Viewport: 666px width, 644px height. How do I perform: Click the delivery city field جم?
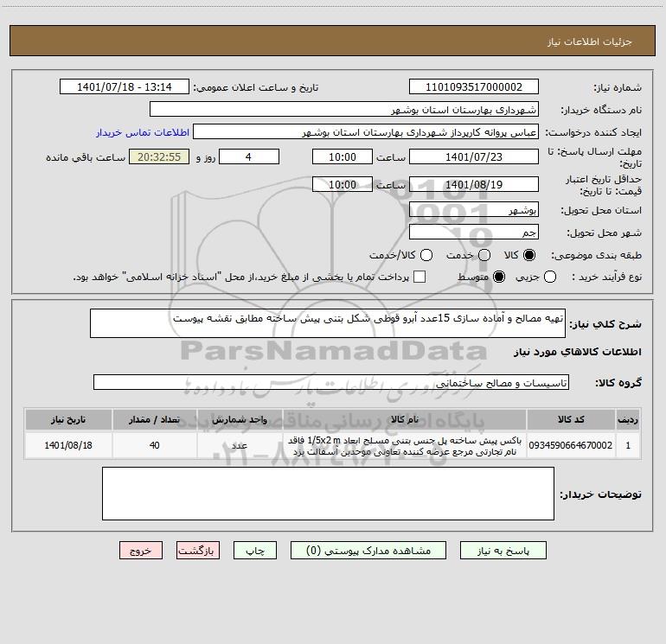coord(474,233)
